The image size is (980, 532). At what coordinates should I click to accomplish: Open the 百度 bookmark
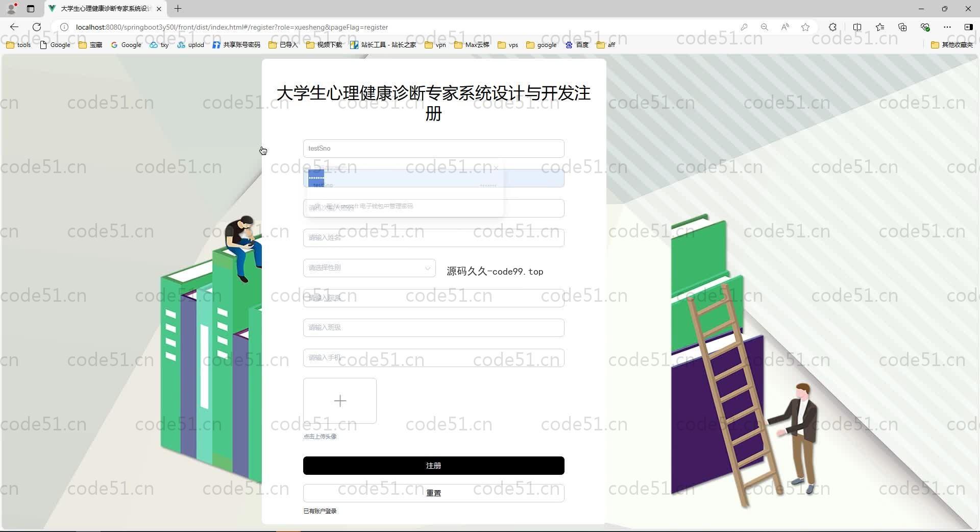tap(577, 45)
